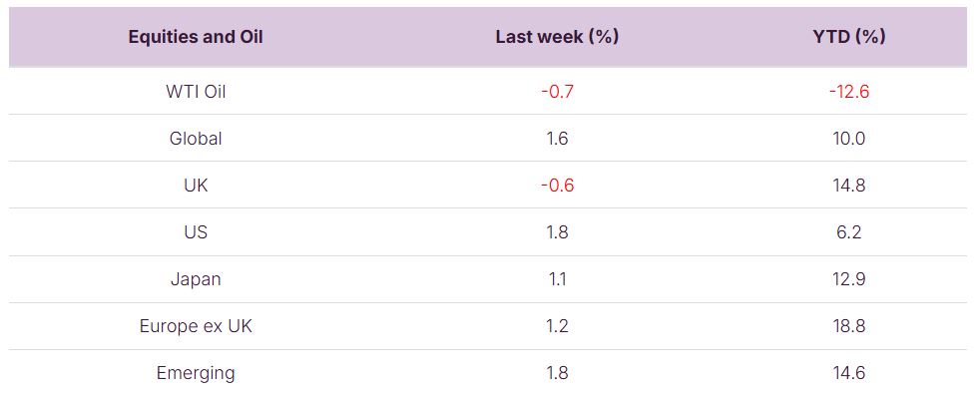980x398 pixels.
Task: Click WTI Oil's -12.6 YTD value
Action: (848, 91)
